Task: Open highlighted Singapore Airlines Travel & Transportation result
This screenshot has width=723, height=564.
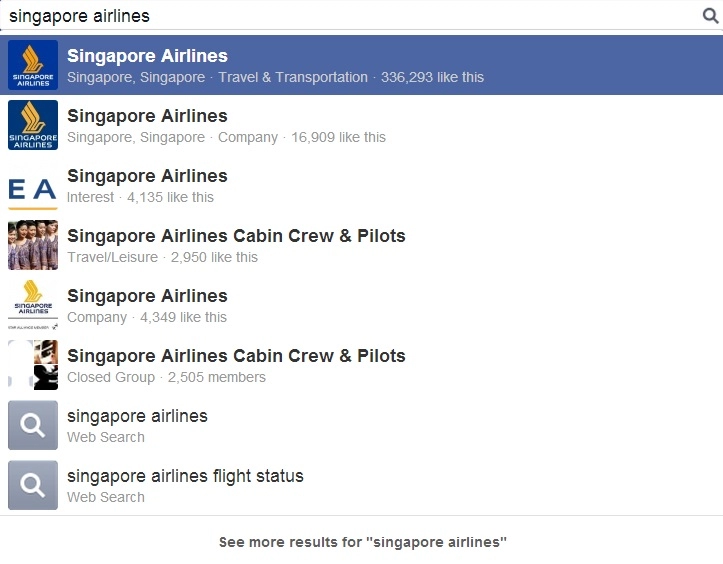Action: (x=362, y=65)
